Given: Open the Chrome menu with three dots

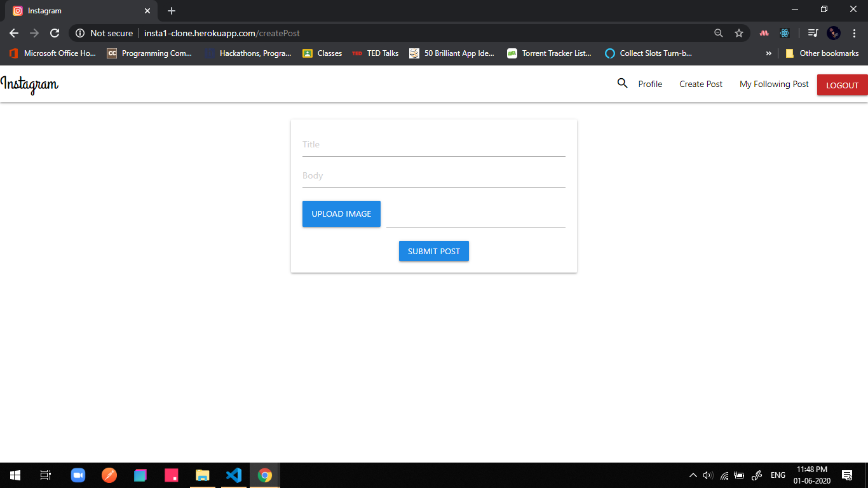Looking at the screenshot, I should click(x=853, y=33).
